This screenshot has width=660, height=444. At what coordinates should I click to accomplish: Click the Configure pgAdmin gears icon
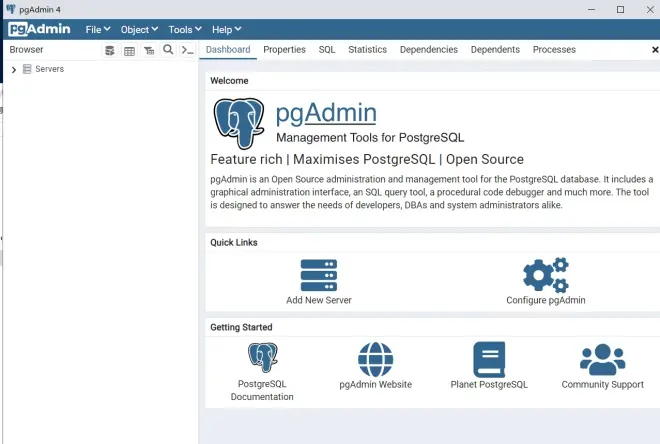(546, 275)
